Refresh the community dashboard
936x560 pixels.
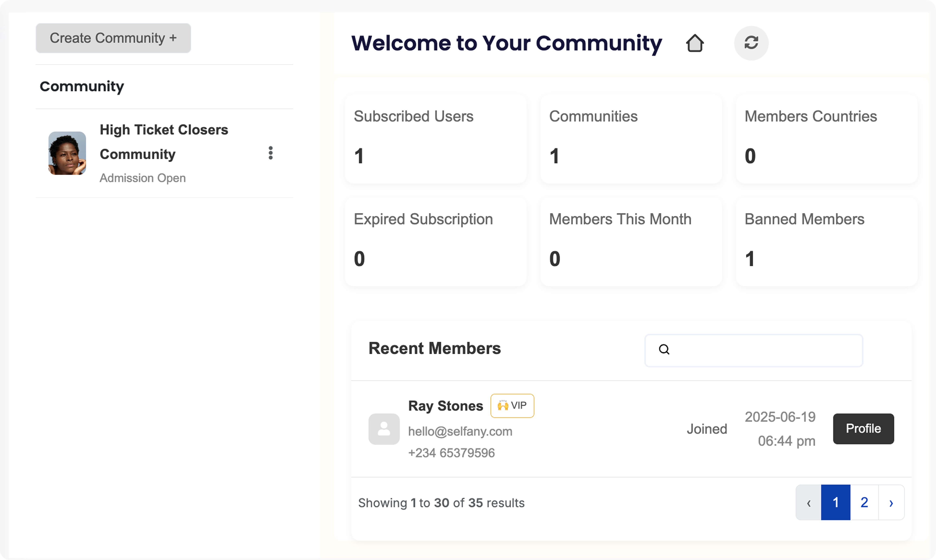[x=751, y=43]
